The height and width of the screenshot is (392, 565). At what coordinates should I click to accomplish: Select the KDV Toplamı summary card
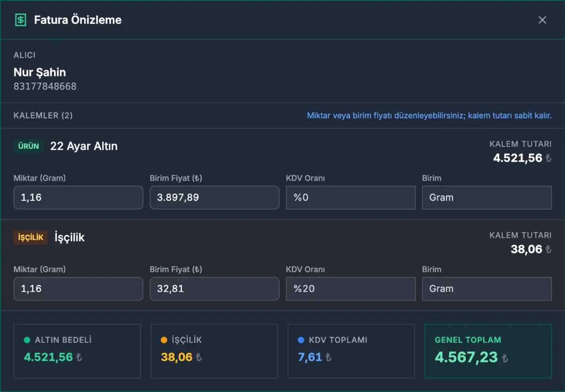351,351
